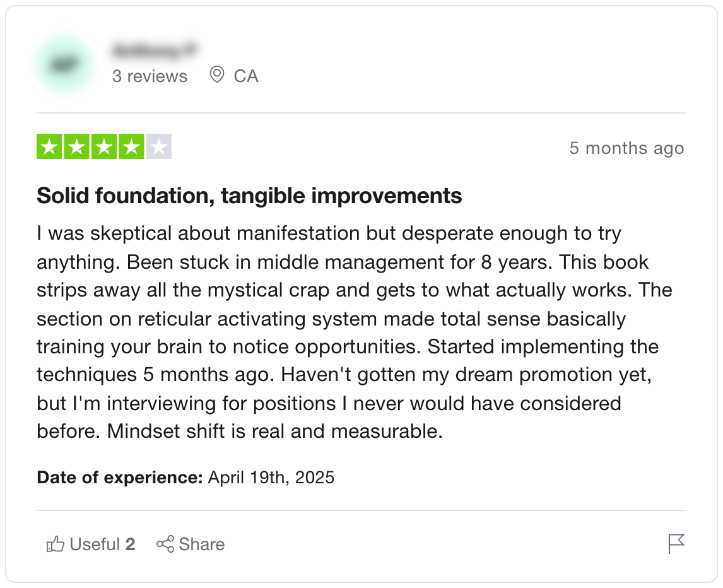Screen dimensions: 723x588
Task: Click the thumbs-up Useful icon
Action: [x=56, y=544]
